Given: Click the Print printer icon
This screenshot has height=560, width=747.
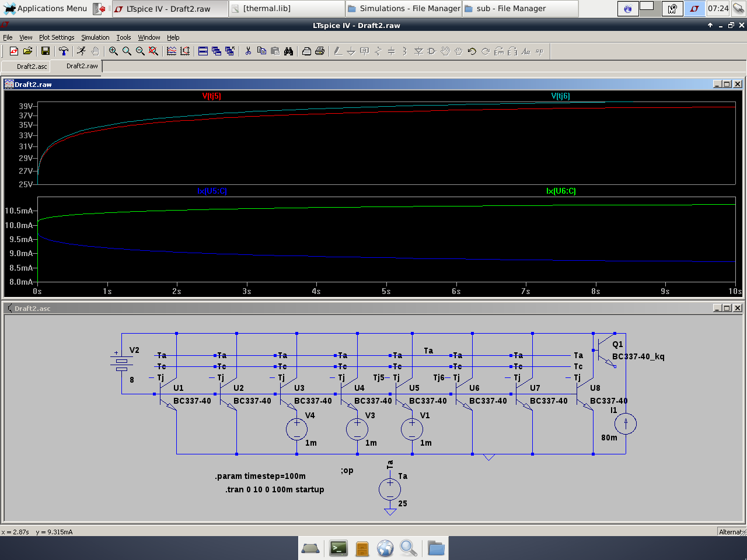Looking at the screenshot, I should (320, 51).
